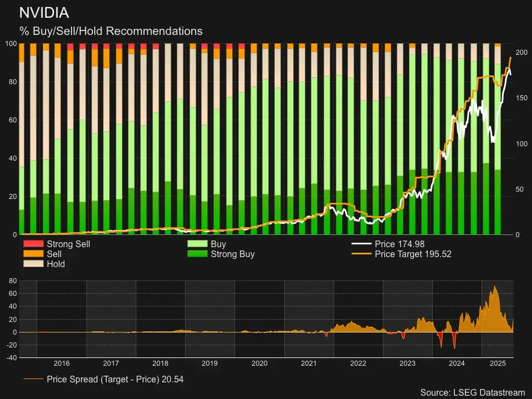Viewport: 532px width, 399px height.
Task: Click the 100 left percentage axis label
Action: coord(11,43)
